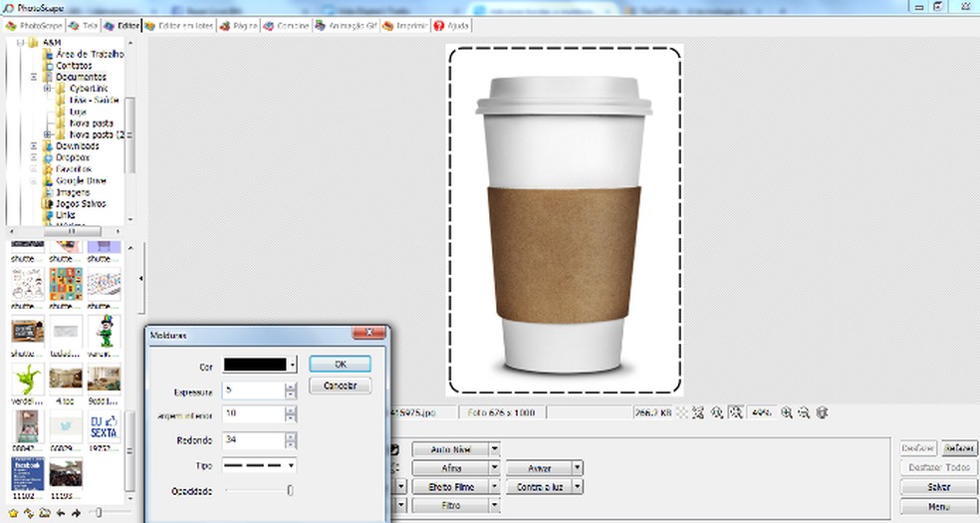
Task: Click the folder icon below the thumbnails
Action: tap(44, 513)
